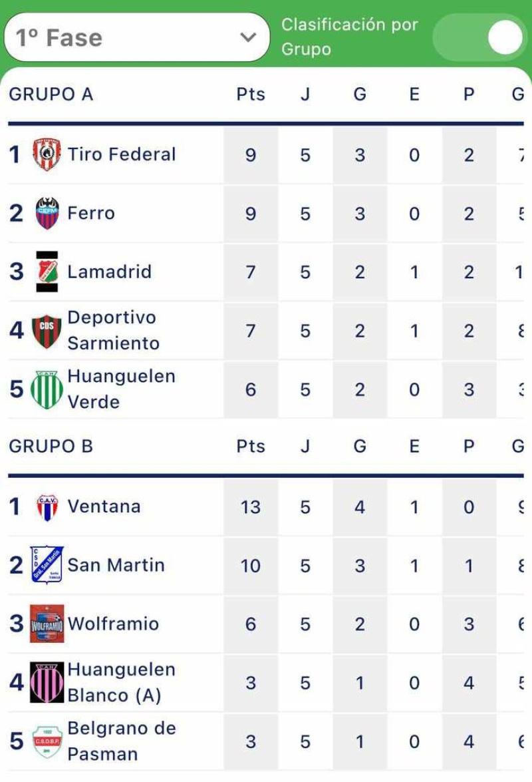Click the Grupo B Pts column header
The width and height of the screenshot is (532, 782).
[251, 447]
